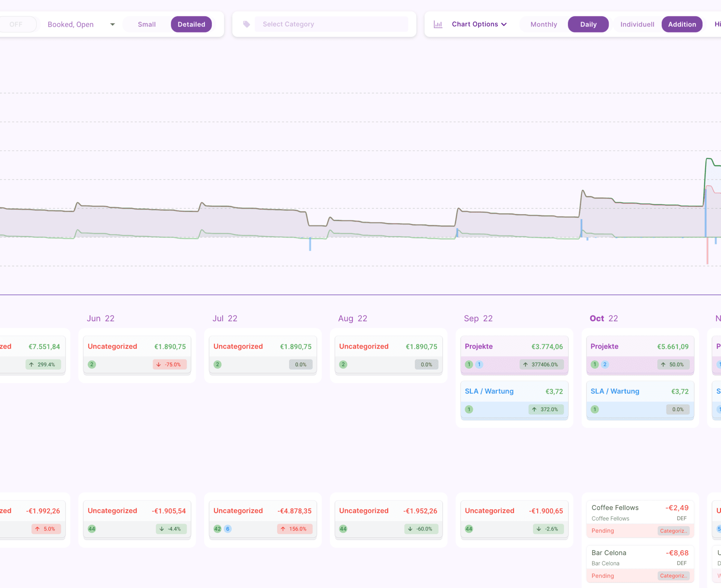
Task: Expand the Chart Options menu
Action: [479, 24]
